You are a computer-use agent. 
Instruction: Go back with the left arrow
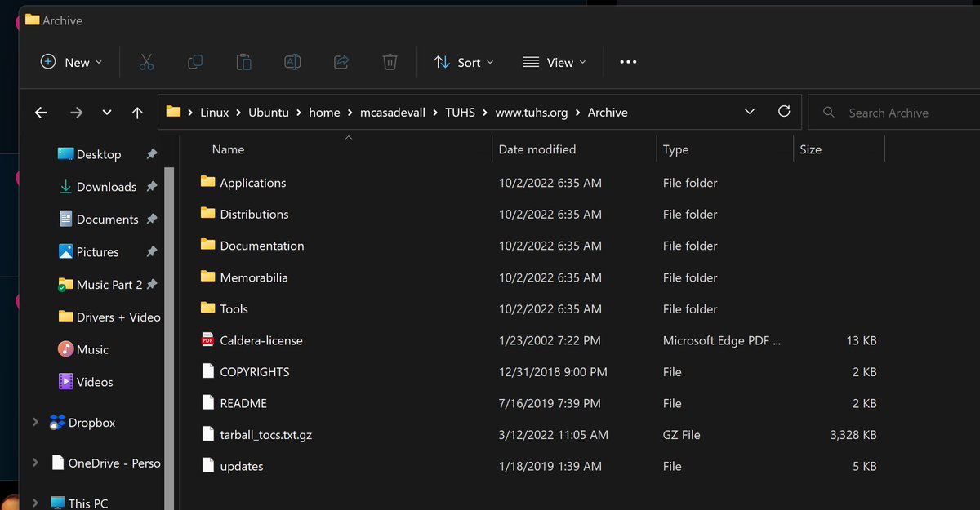[x=41, y=113]
